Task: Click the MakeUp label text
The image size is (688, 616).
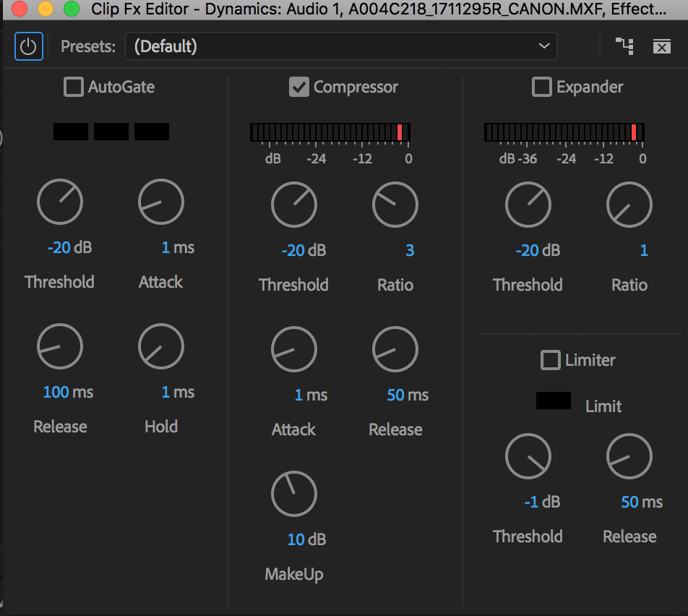Action: [294, 574]
